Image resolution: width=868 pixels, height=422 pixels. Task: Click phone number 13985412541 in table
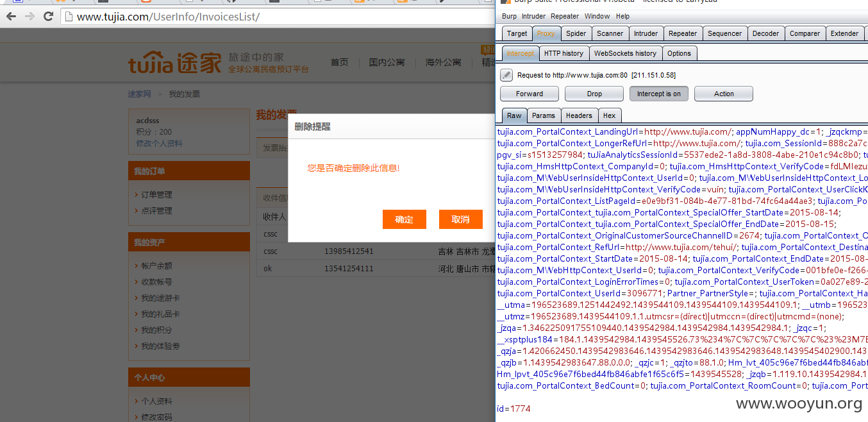pyautogui.click(x=348, y=251)
